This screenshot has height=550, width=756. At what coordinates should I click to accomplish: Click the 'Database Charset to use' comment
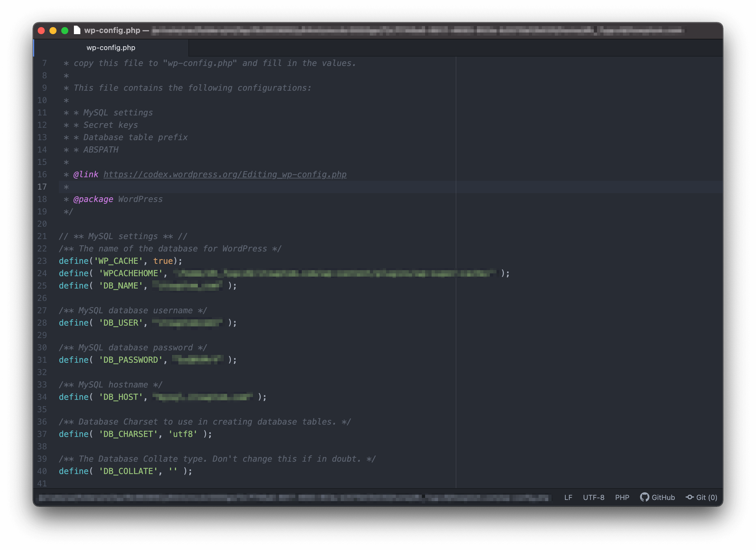coord(205,422)
